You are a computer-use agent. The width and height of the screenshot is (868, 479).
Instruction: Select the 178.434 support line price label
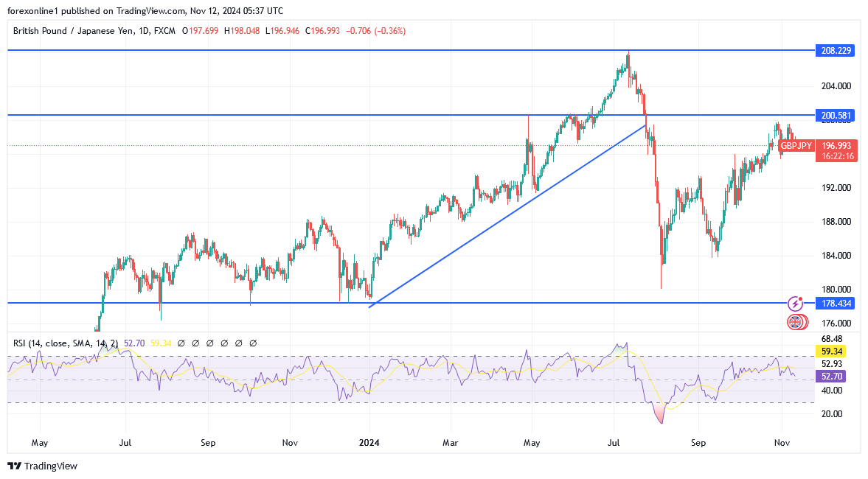click(x=835, y=303)
